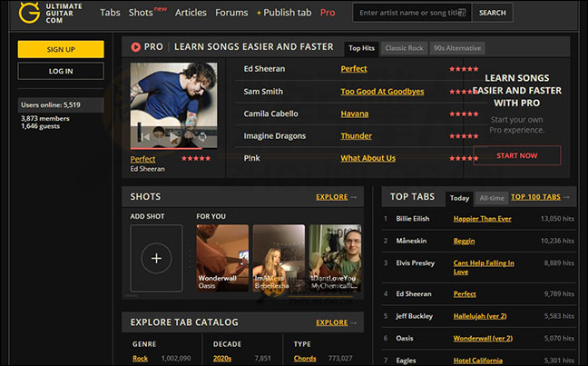Click the Ultimate Guitar logo
The image size is (588, 366).
(x=50, y=13)
